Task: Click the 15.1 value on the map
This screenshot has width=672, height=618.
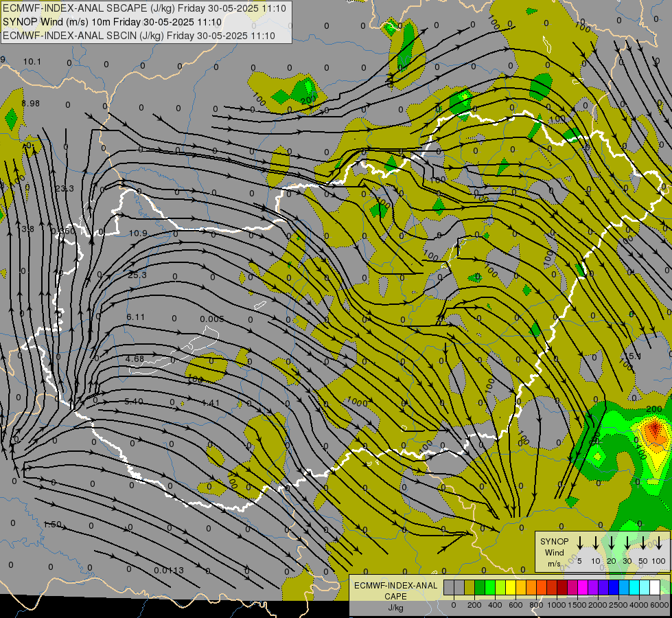Action: coord(633,356)
